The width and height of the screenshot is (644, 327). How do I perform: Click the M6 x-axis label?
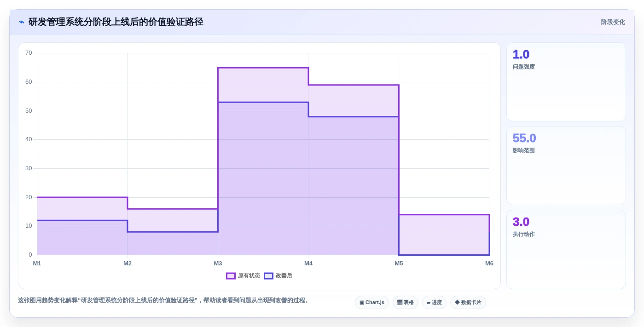point(489,264)
